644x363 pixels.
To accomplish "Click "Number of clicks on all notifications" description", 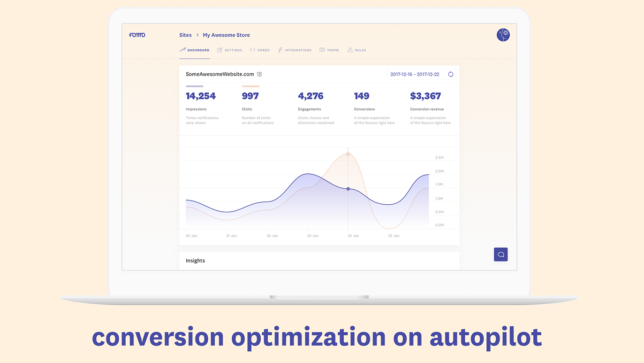I will [258, 120].
